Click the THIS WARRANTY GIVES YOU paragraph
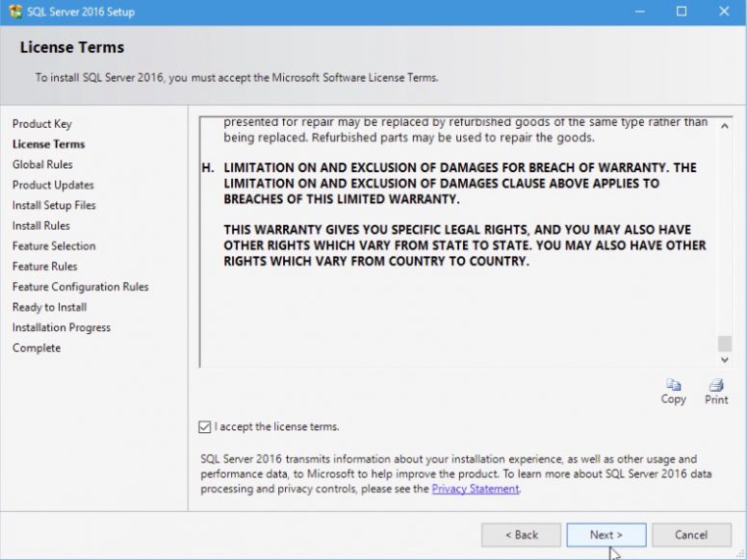This screenshot has width=747, height=560. point(465,245)
